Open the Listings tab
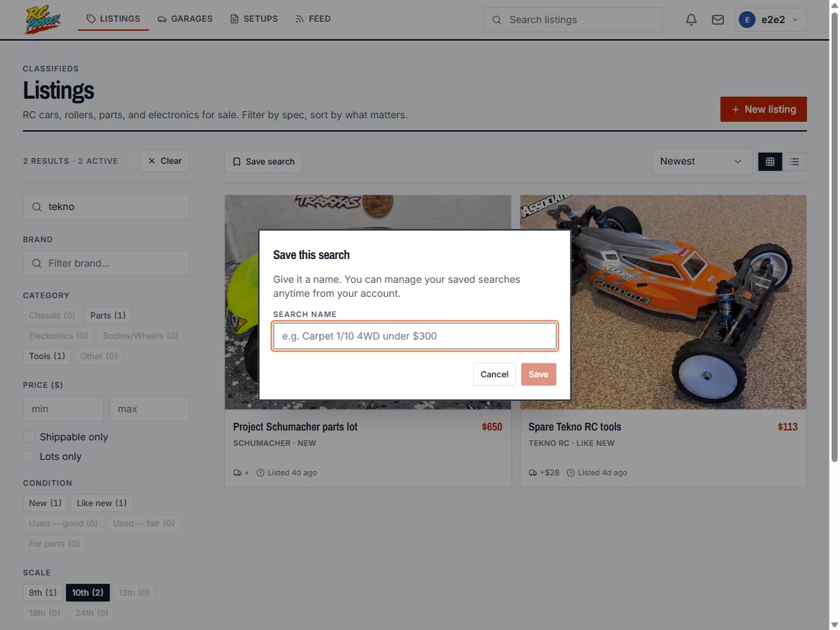 113,19
